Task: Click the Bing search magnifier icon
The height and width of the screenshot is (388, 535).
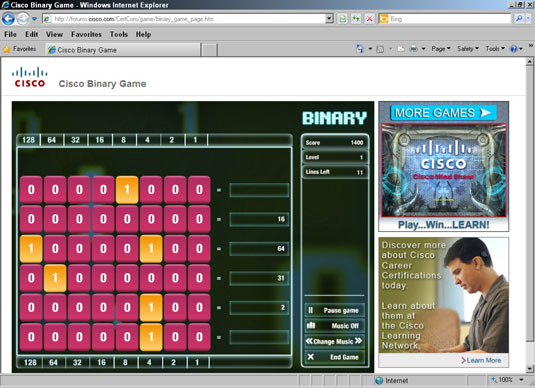Action: [519, 19]
